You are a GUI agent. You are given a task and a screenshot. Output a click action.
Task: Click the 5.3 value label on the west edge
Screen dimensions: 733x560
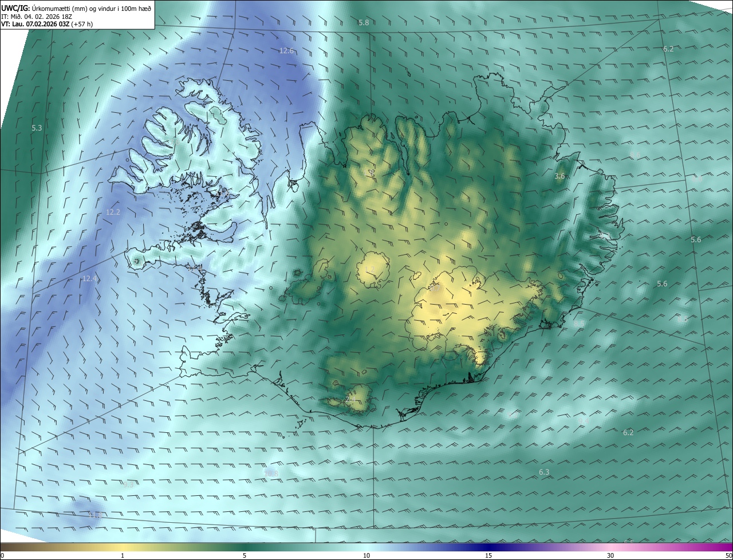point(37,128)
